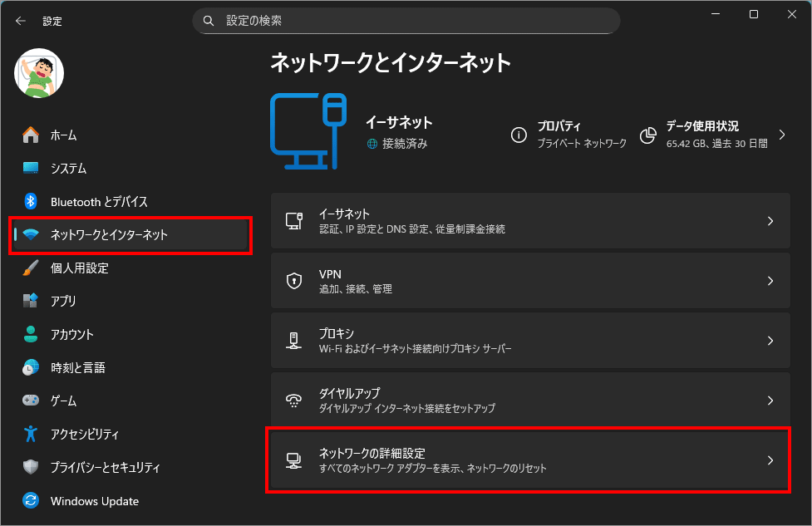Click the Bluetooth とデバイス icon
Screen dimensions: 812x526
click(x=31, y=201)
